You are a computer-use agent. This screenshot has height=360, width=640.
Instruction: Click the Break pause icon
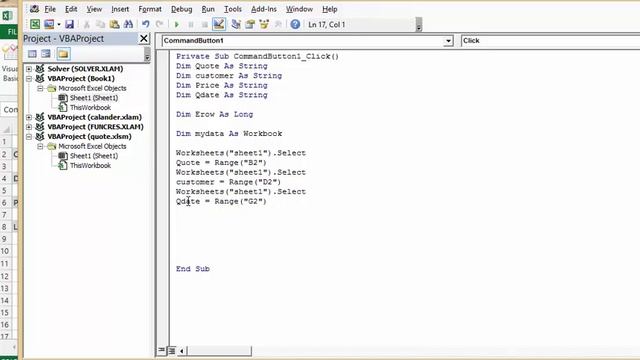(x=191, y=24)
